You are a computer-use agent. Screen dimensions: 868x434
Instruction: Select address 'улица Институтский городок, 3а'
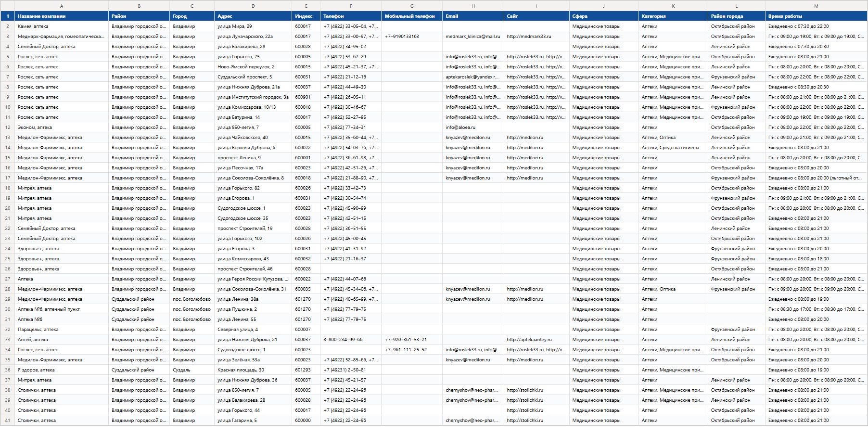[253, 97]
